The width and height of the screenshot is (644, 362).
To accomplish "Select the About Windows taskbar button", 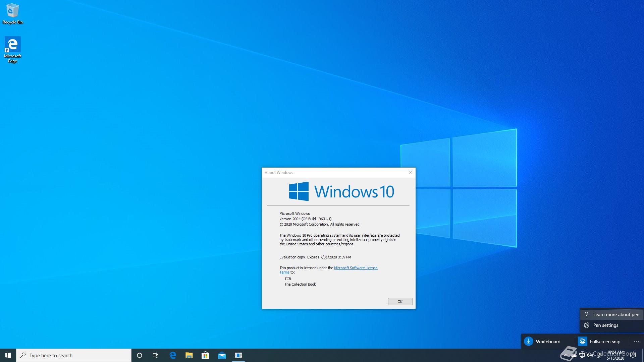I will pyautogui.click(x=238, y=355).
